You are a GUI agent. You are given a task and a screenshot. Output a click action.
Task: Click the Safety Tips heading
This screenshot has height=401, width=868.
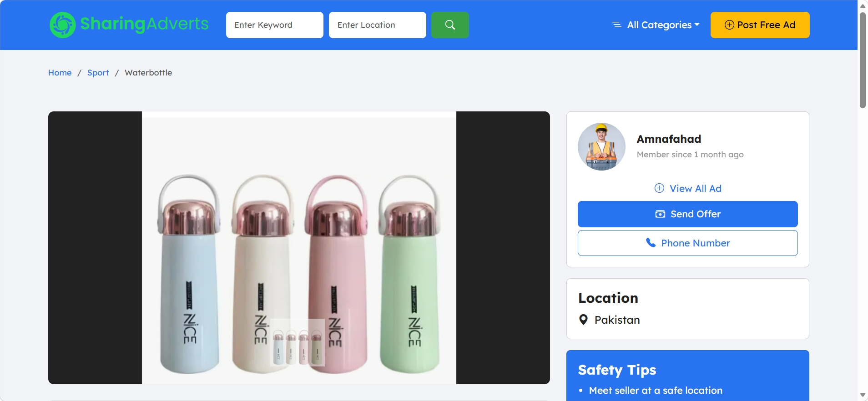click(x=617, y=370)
